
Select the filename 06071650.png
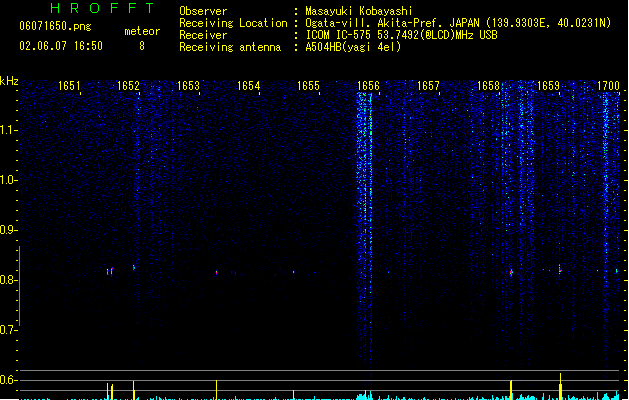click(x=55, y=26)
